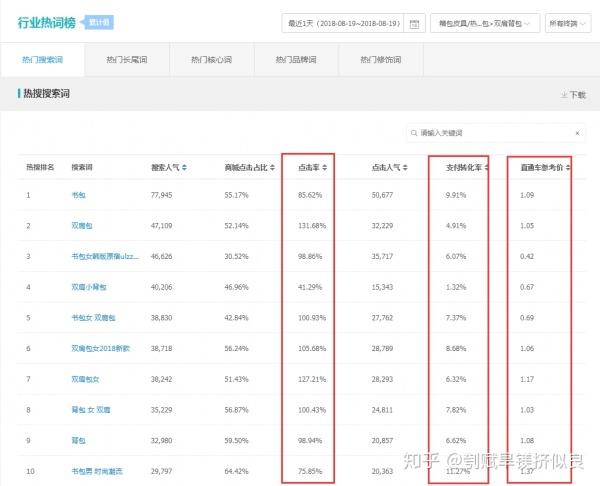Viewport: 600px width, 486px height.
Task: Expand the 箱包皮具 category dropdown
Action: [x=485, y=23]
